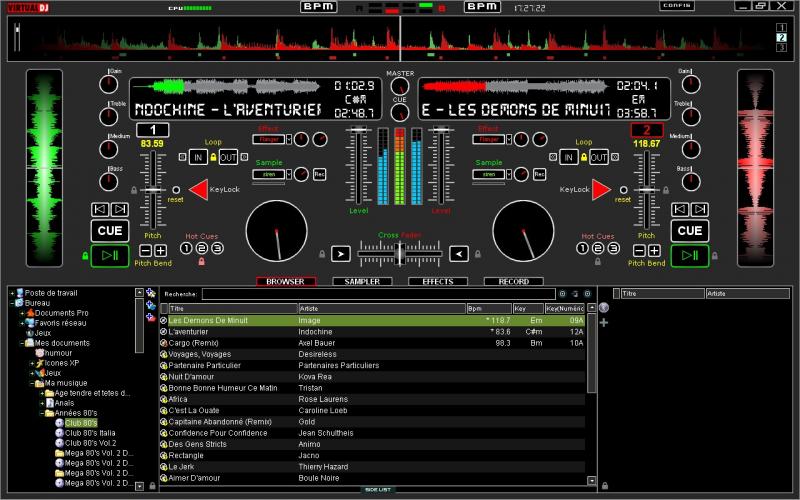Set loop IN point on deck 1
The width and height of the screenshot is (800, 500).
pyautogui.click(x=198, y=157)
